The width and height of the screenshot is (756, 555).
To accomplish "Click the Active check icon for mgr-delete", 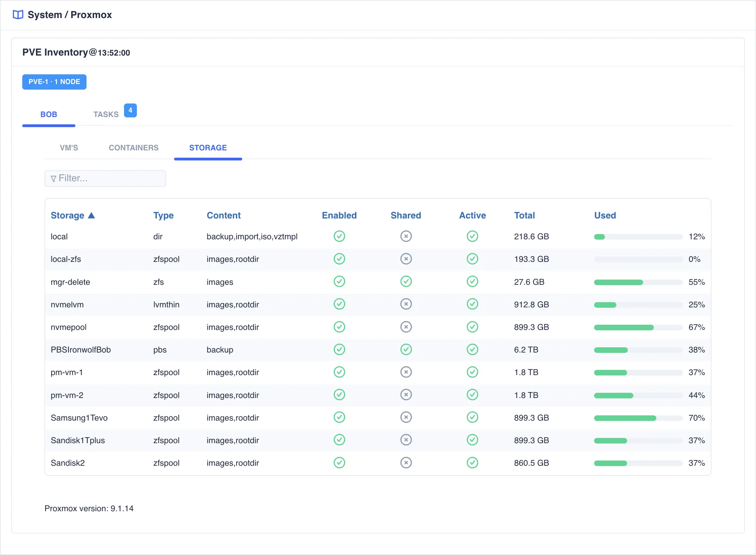I will [x=472, y=281].
